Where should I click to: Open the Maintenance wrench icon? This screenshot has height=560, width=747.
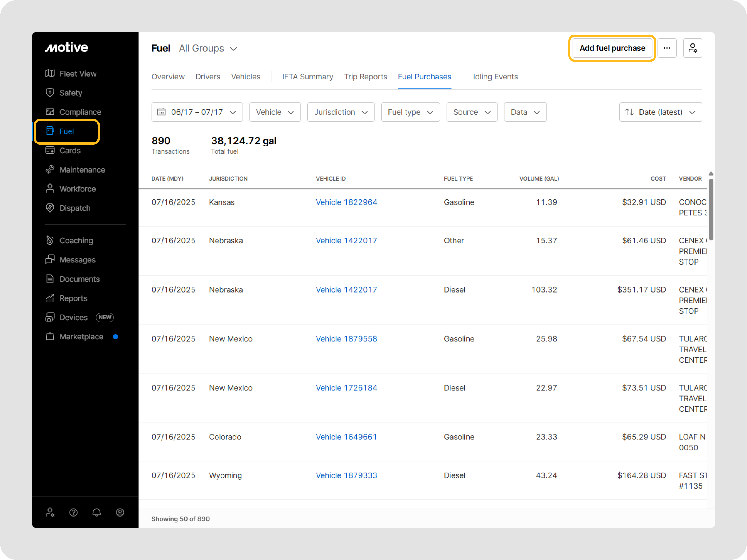[50, 169]
